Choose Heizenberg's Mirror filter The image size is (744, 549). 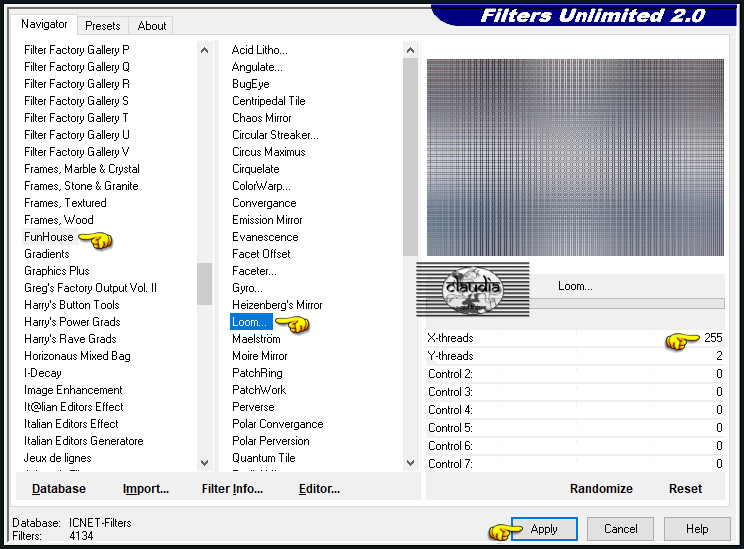277,305
